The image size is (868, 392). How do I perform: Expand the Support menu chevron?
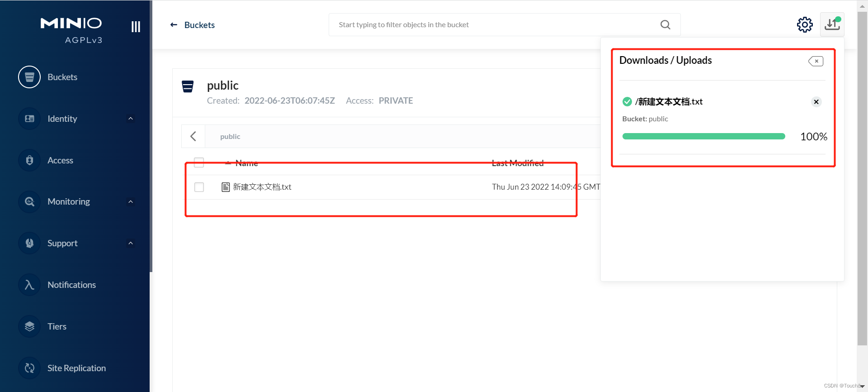[x=131, y=243]
